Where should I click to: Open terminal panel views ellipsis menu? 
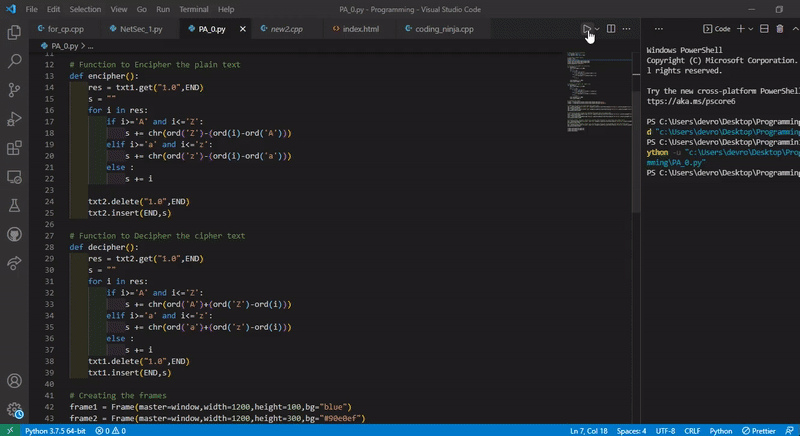click(659, 29)
